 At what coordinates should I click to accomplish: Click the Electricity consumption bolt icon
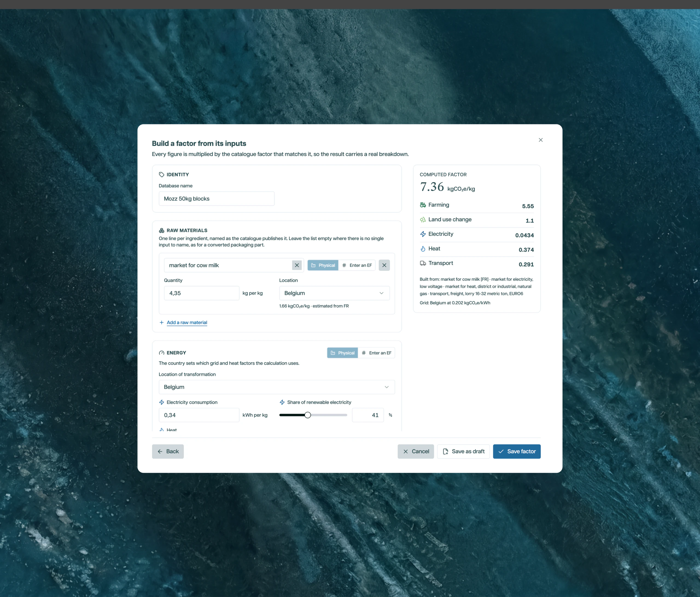[x=162, y=402]
